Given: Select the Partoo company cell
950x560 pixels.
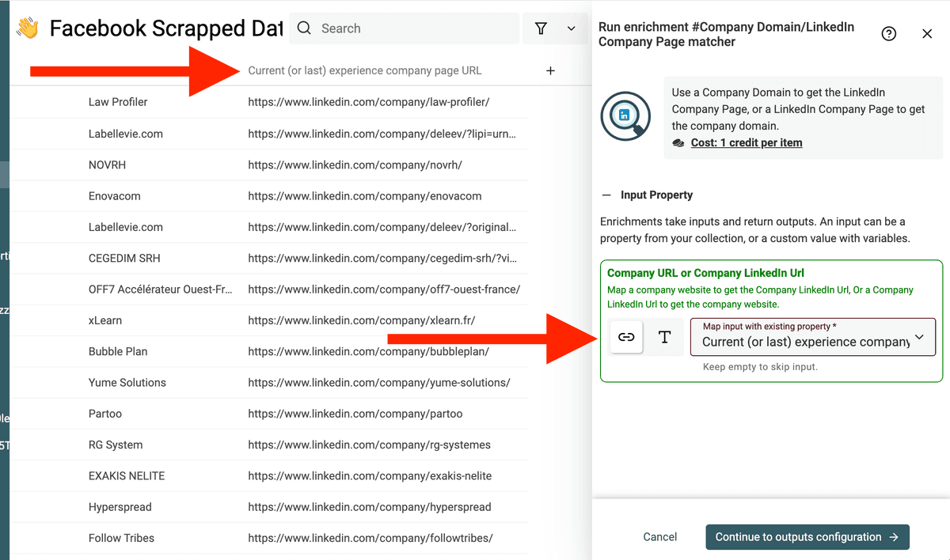Looking at the screenshot, I should (x=105, y=414).
